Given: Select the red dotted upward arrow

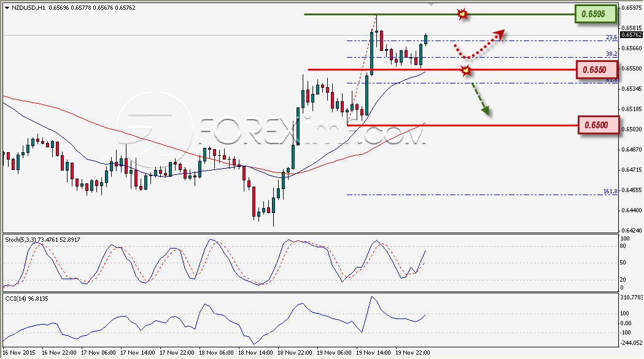Looking at the screenshot, I should (x=479, y=43).
